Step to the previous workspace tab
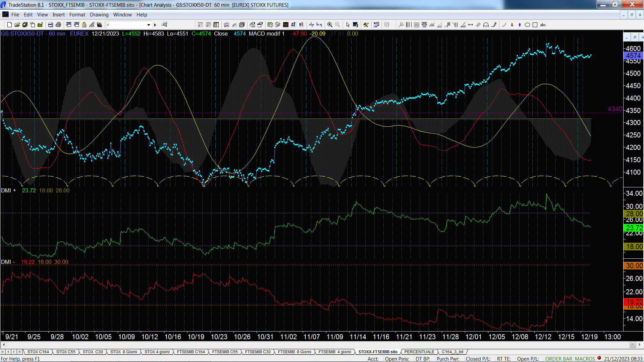This screenshot has height=362, width=644. (8, 352)
